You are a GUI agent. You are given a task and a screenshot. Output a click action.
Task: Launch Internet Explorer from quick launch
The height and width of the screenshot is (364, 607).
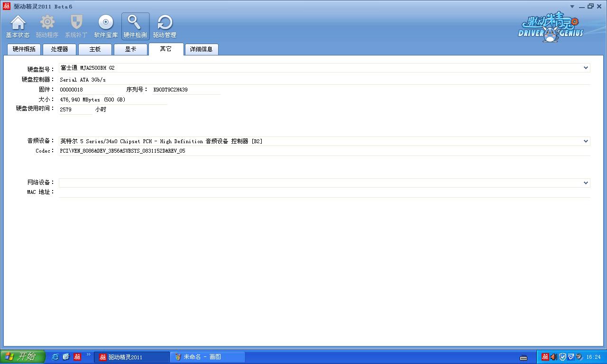(x=55, y=357)
